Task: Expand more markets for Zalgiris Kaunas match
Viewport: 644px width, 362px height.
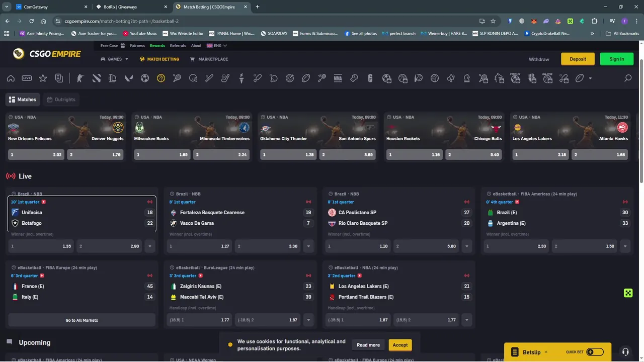Action: point(308,320)
